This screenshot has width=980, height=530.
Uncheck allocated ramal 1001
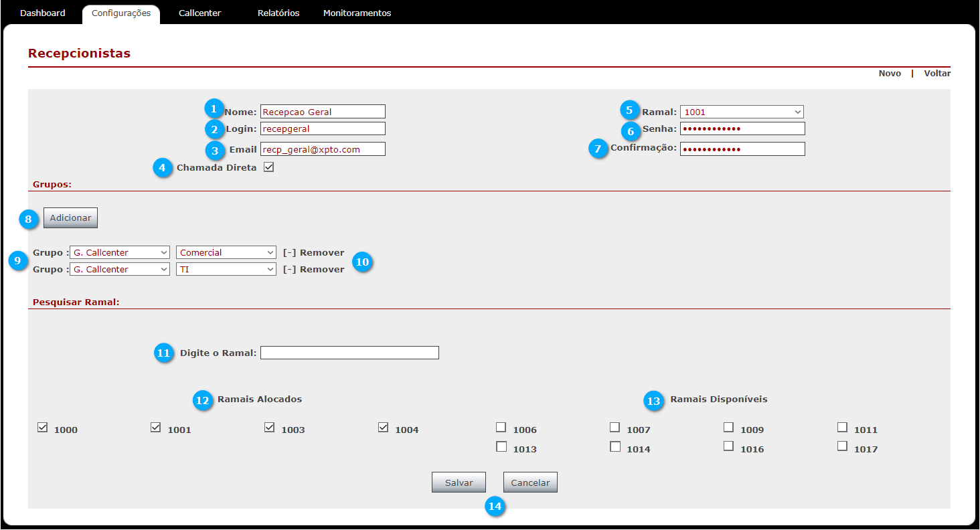156,427
